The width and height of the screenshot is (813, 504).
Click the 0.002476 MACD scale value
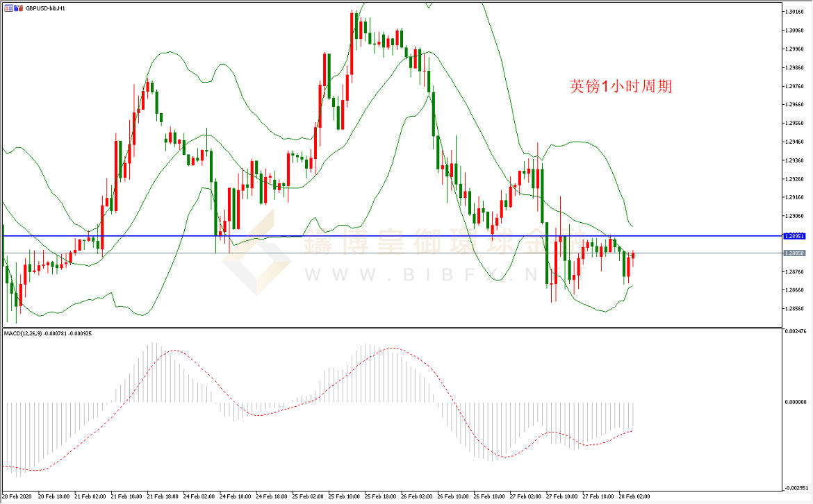[x=796, y=333]
